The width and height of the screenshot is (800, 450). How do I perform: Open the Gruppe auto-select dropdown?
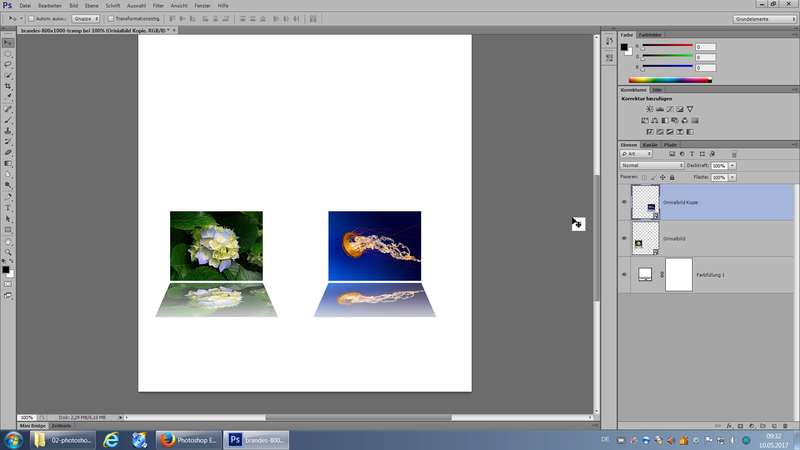tap(85, 19)
